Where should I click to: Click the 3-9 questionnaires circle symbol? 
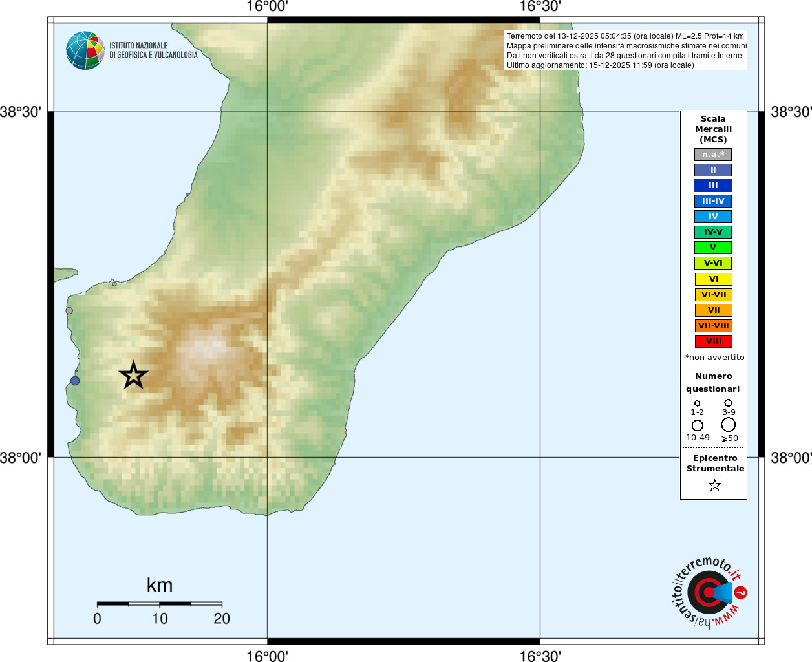[x=728, y=402]
